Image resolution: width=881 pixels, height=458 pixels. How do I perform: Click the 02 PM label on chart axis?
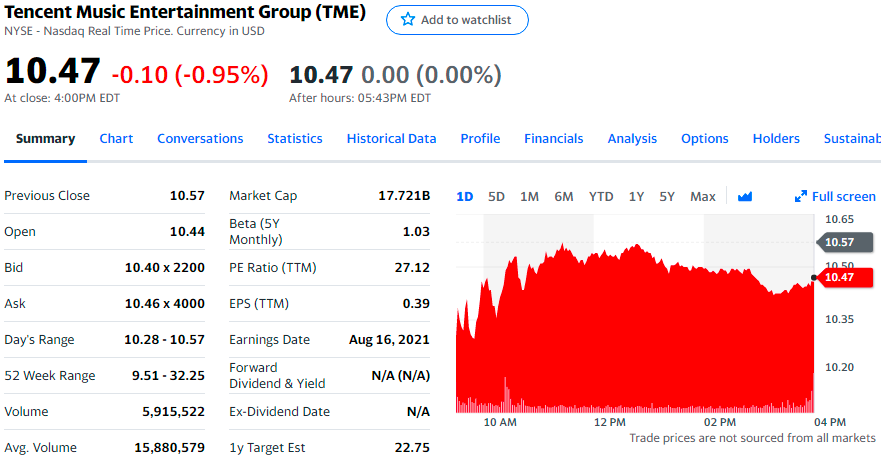(720, 422)
